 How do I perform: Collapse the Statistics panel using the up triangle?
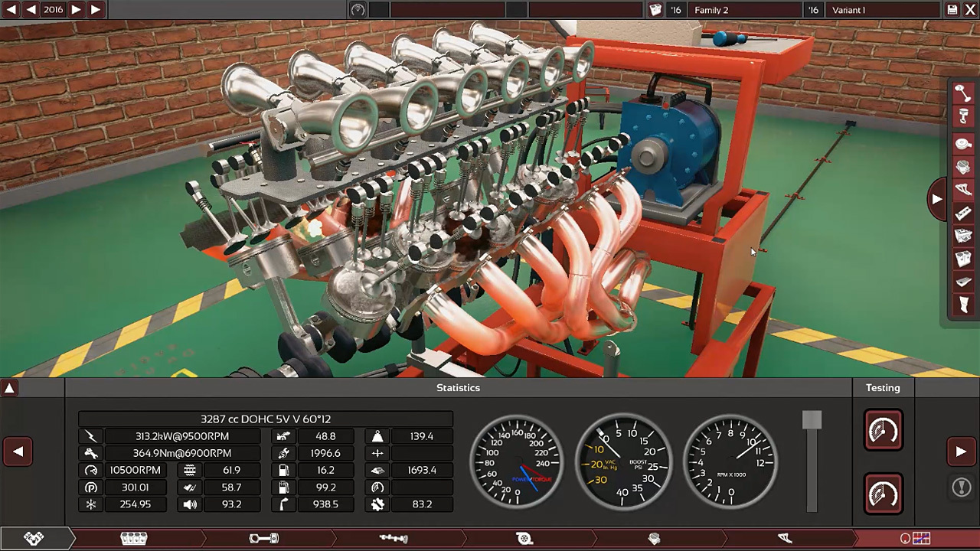click(10, 388)
